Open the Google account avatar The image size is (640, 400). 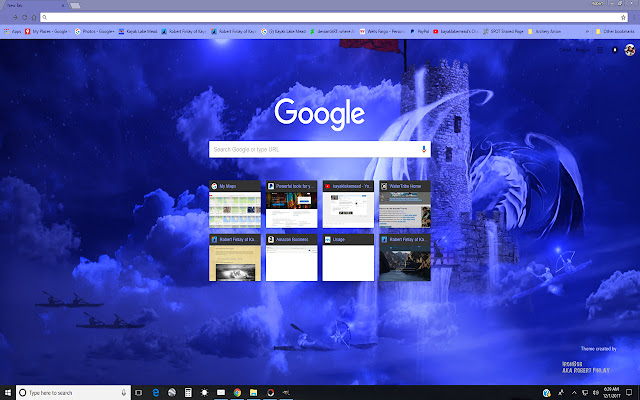click(x=630, y=50)
